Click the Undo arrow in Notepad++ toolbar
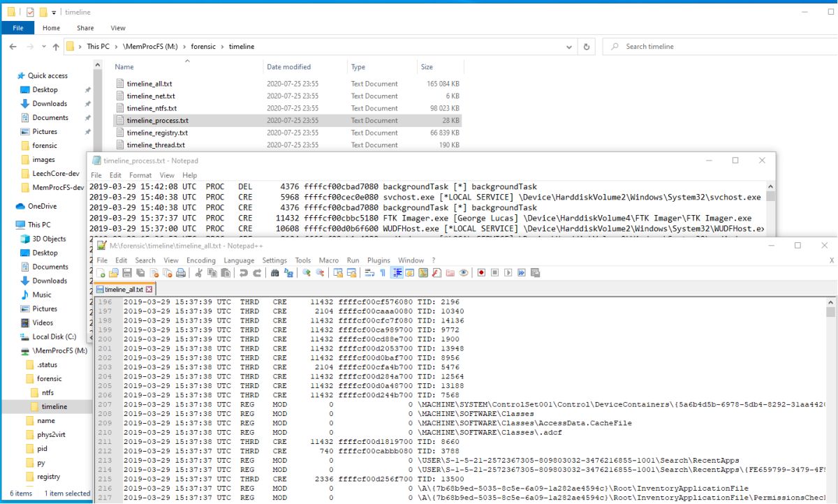 click(244, 272)
